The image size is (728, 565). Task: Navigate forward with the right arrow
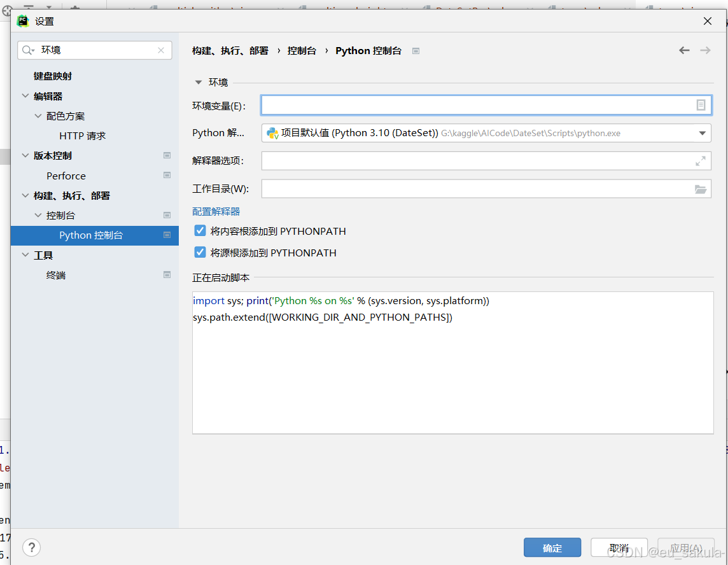[705, 50]
